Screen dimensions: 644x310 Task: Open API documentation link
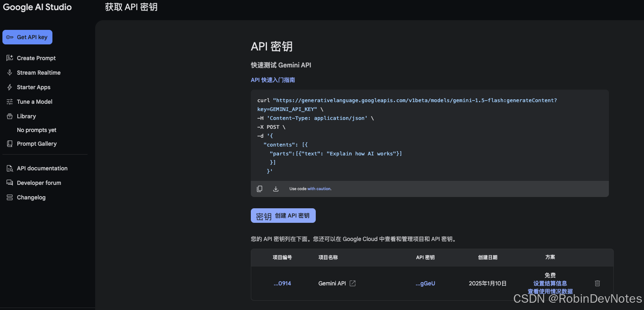click(42, 168)
